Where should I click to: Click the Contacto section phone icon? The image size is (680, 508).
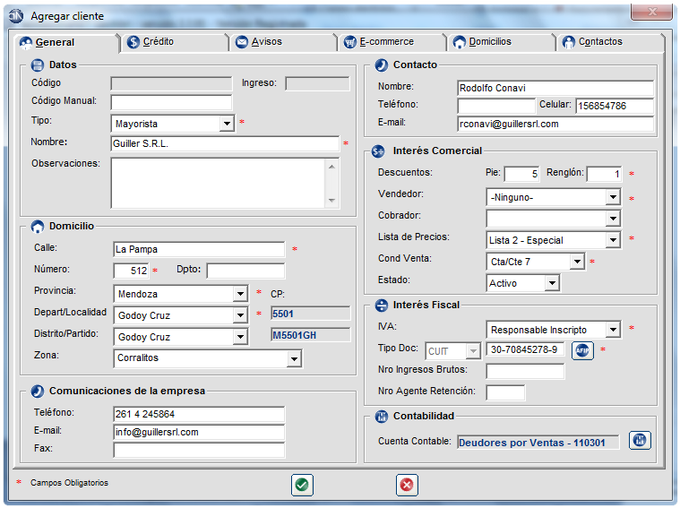381,65
